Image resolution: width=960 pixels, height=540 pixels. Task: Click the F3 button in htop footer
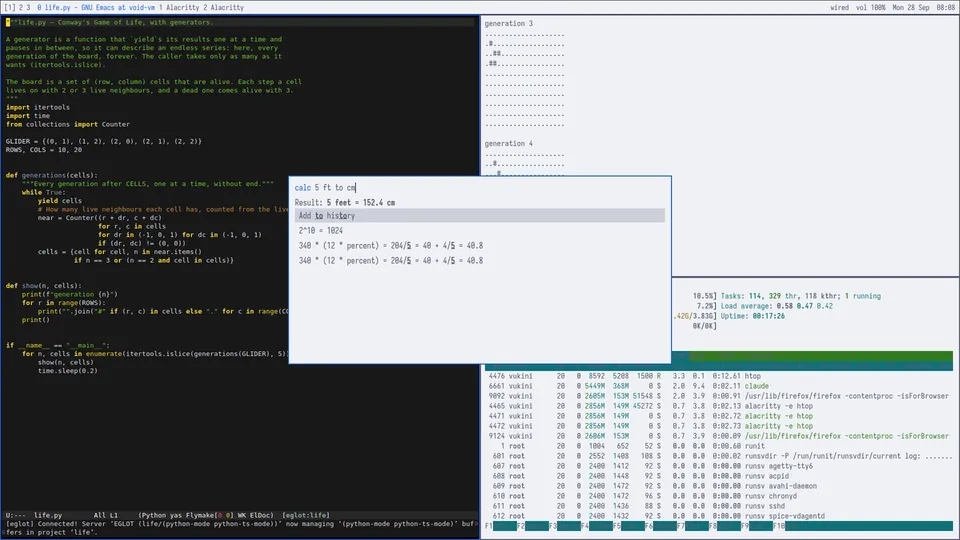(x=564, y=526)
